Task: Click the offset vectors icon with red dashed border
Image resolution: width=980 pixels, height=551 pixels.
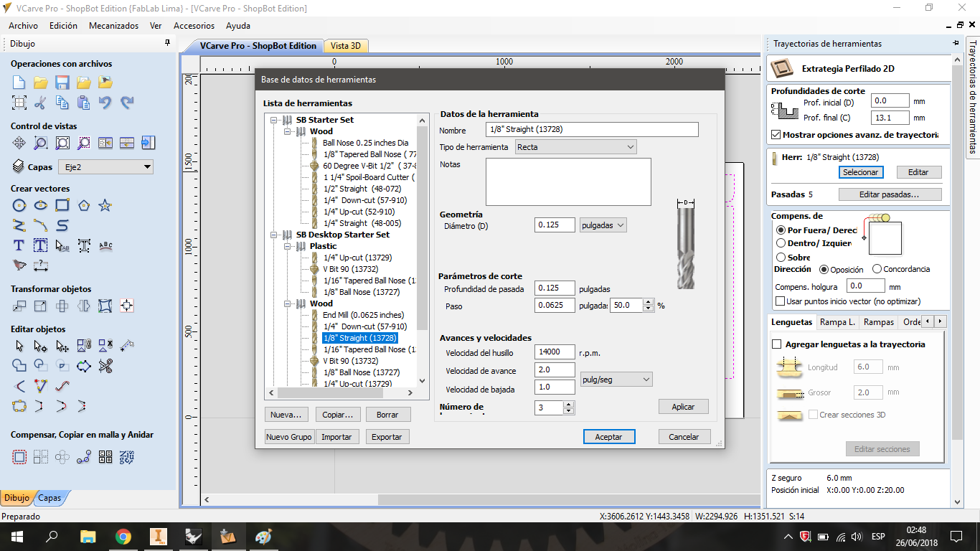Action: click(19, 456)
